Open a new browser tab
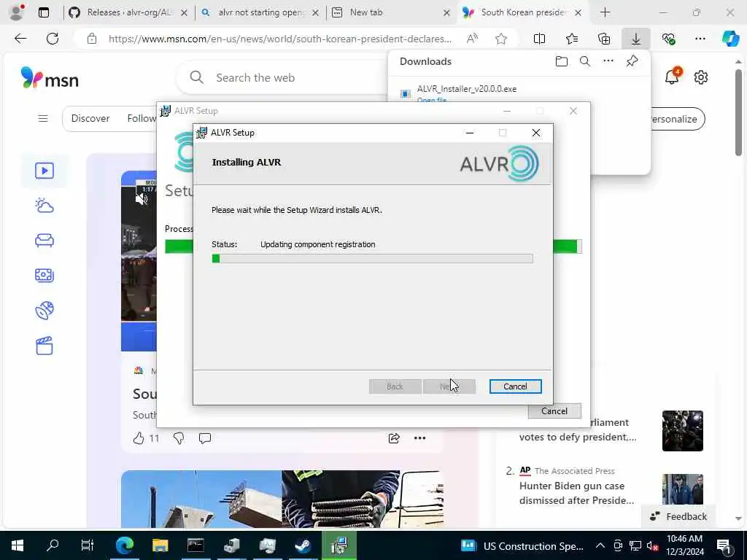Viewport: 747px width, 560px height. [x=605, y=12]
